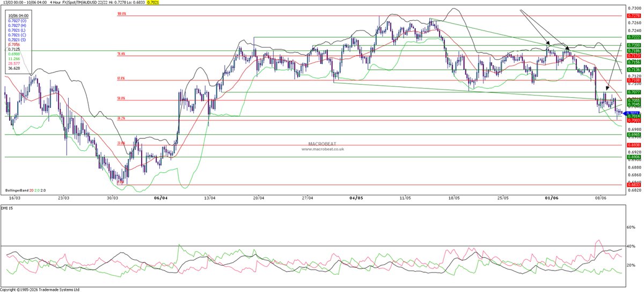Click the 18/05 date on time axis
The height and width of the screenshot is (292, 644).
click(x=453, y=198)
